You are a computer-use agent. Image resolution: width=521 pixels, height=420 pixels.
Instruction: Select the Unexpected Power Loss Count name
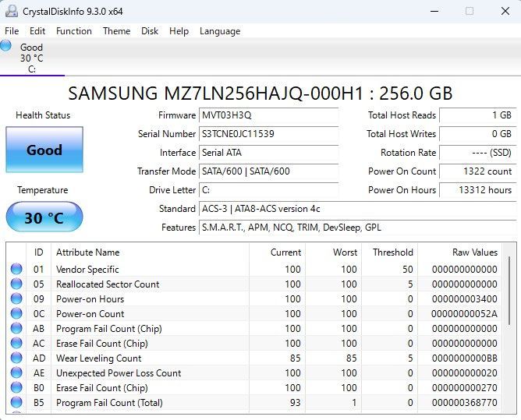click(119, 372)
